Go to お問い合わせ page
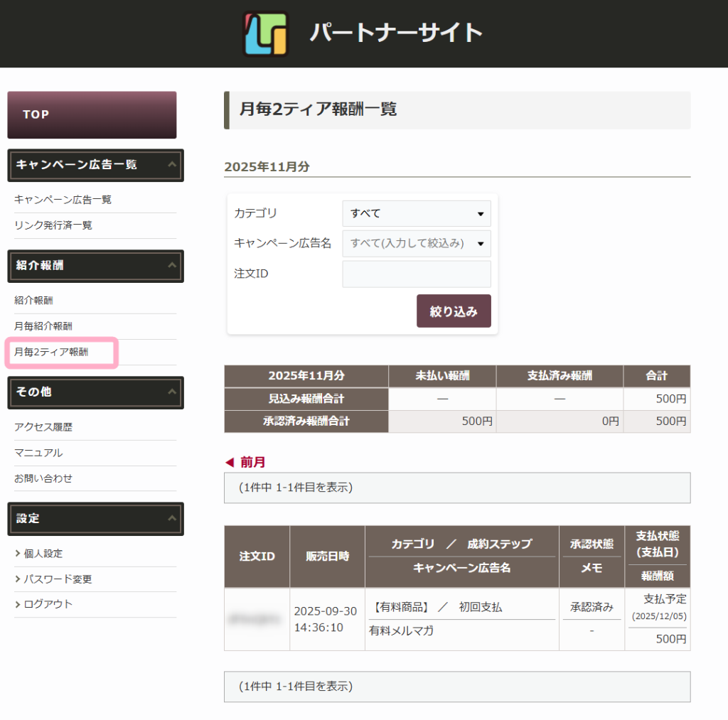The height and width of the screenshot is (720, 728). (43, 478)
